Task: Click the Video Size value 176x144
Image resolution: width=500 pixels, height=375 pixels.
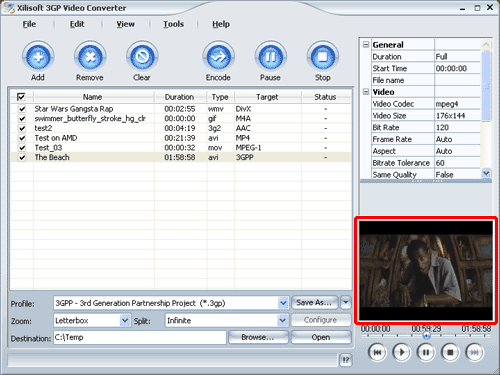Action: (x=450, y=116)
